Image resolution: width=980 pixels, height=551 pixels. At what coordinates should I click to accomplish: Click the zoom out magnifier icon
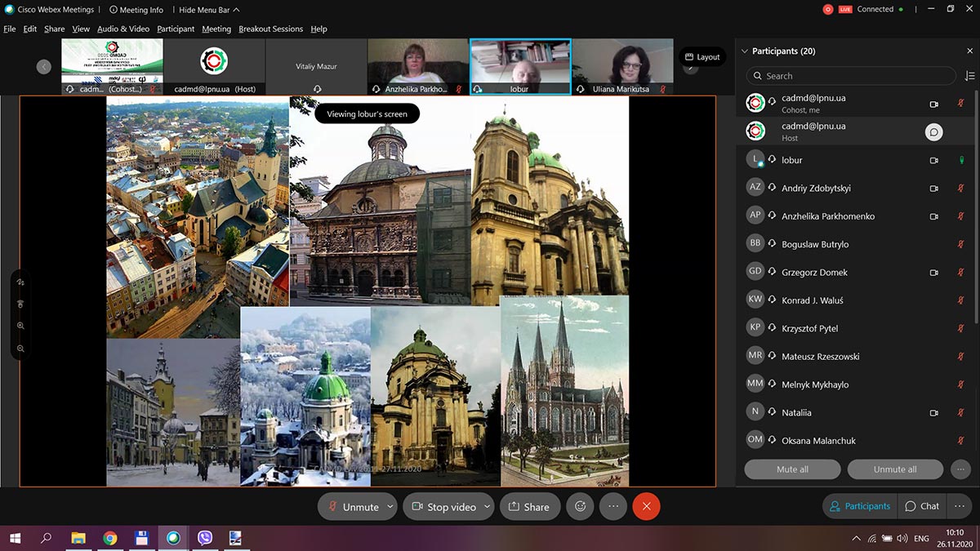pyautogui.click(x=20, y=349)
